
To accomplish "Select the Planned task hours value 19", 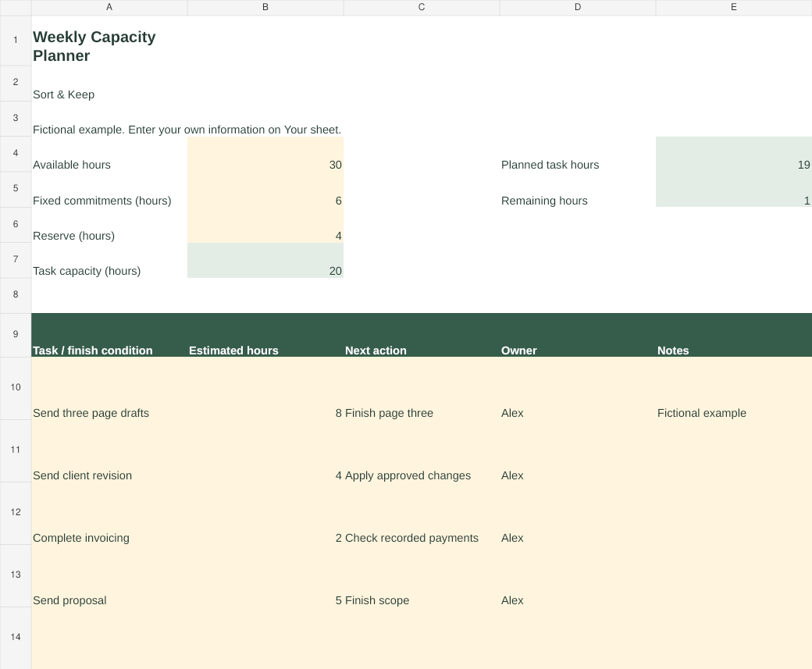I will coord(734,155).
